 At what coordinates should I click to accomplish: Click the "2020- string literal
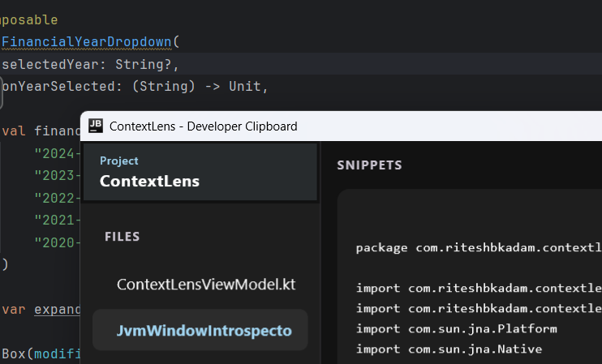tap(57, 242)
